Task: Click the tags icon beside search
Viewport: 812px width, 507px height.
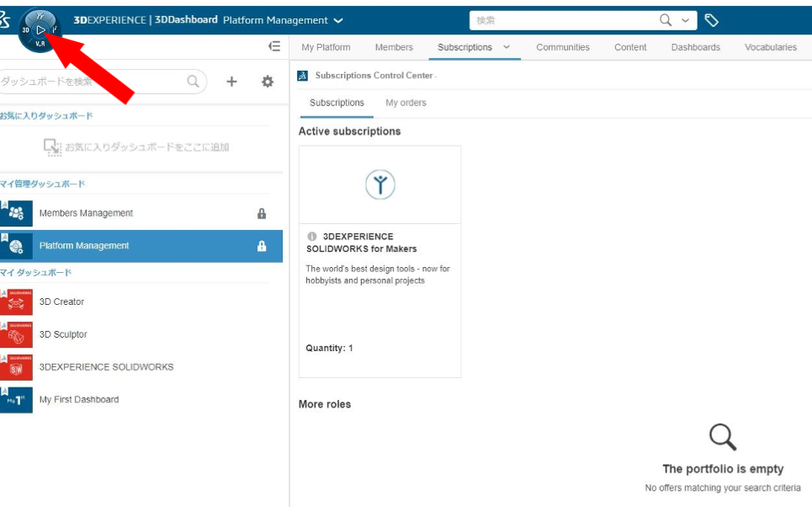Action: [712, 20]
